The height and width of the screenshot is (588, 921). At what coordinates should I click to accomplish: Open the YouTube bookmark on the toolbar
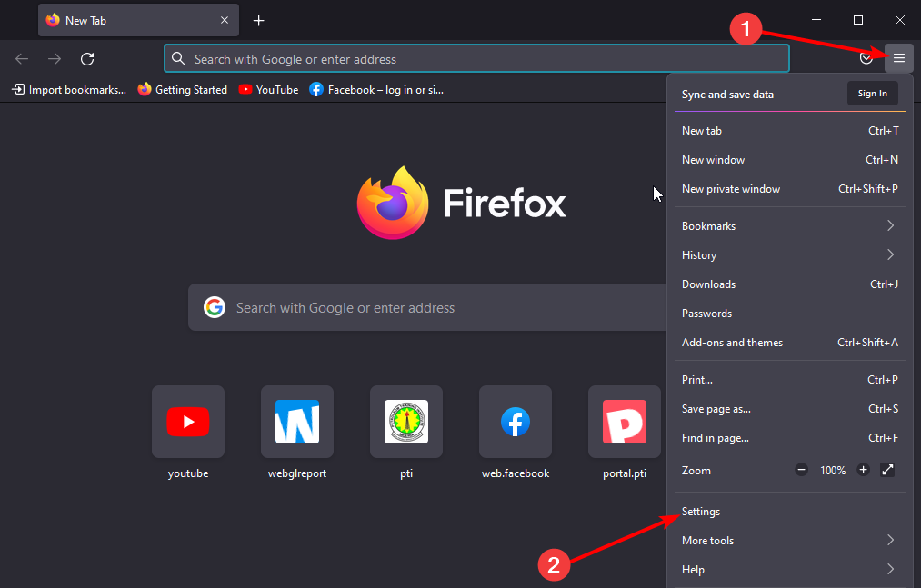point(268,89)
